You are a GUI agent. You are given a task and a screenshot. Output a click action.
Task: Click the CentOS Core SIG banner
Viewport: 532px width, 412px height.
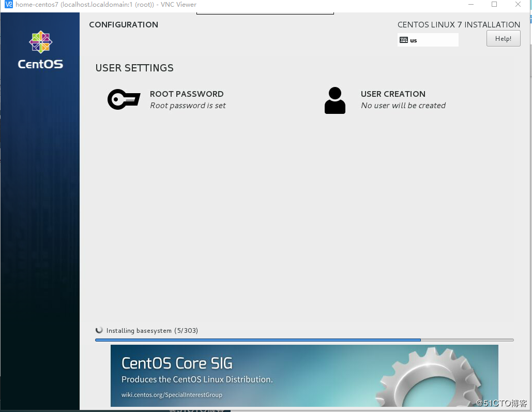click(305, 376)
